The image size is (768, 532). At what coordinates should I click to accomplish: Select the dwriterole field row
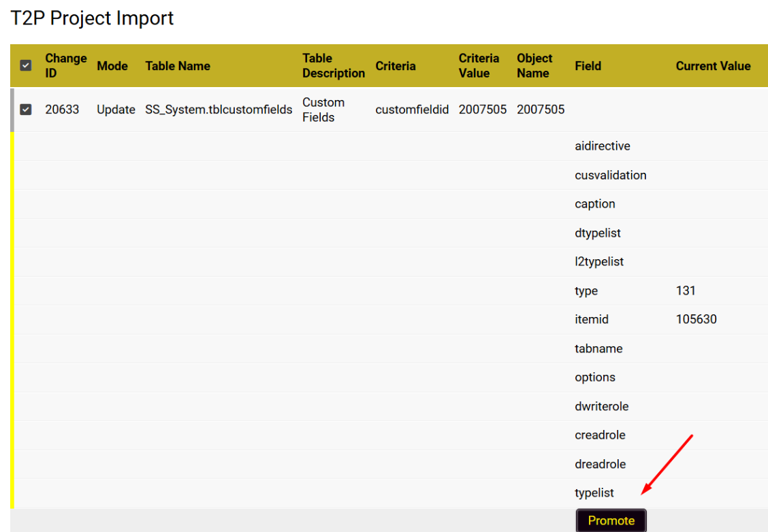pyautogui.click(x=391, y=405)
